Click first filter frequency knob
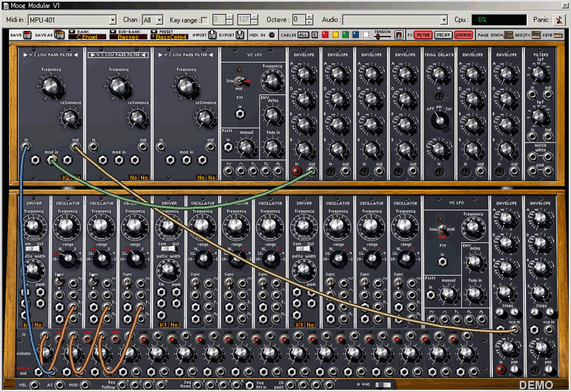The image size is (571, 392). (51, 86)
